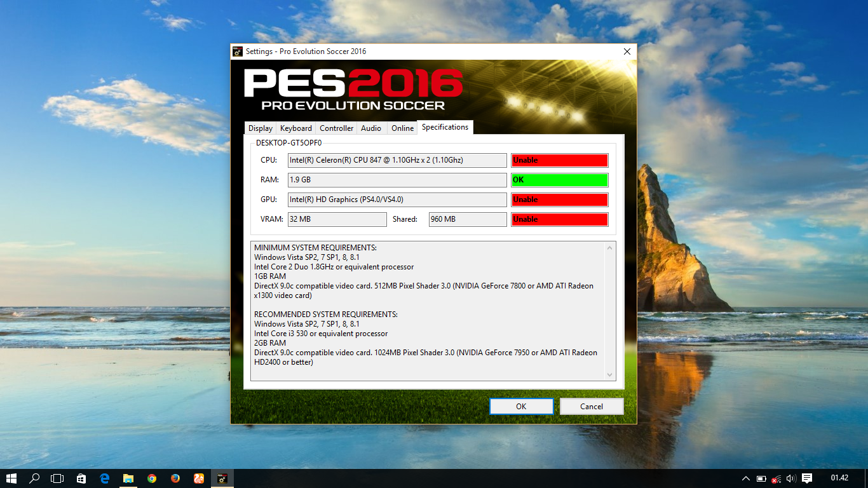868x488 pixels.
Task: Click the '2GB RAM' line
Action: pos(270,343)
